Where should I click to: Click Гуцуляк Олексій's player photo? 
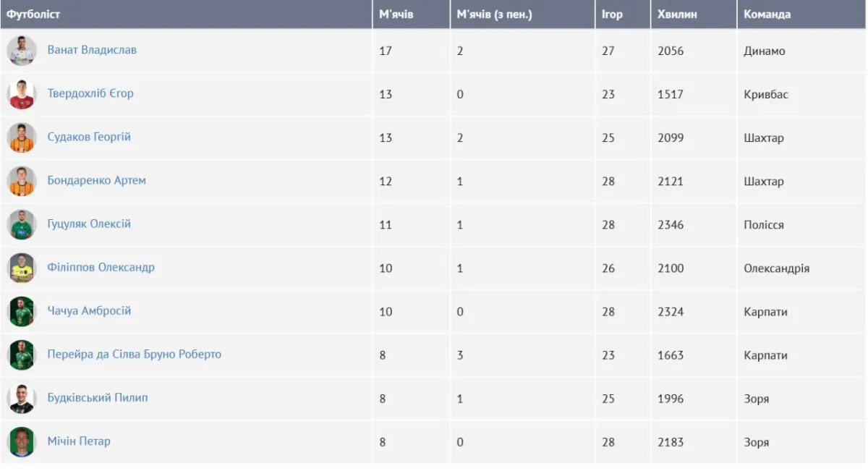pyautogui.click(x=22, y=224)
